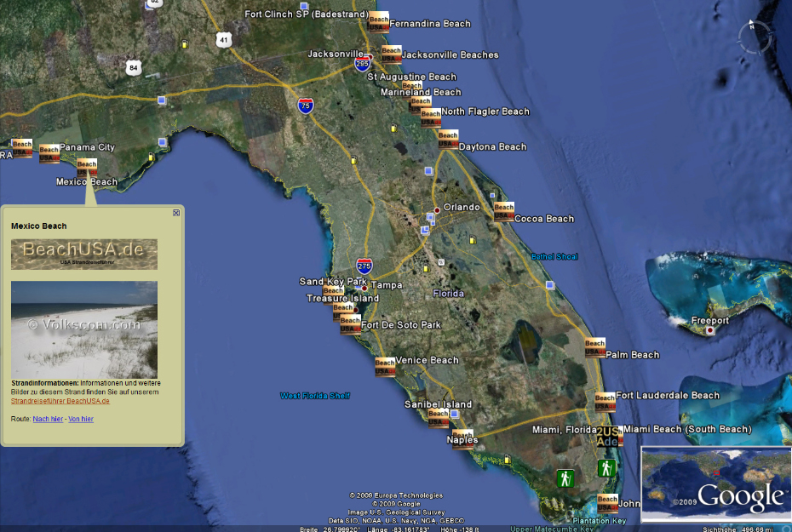Click the BeachUSA.de banner image

click(84, 255)
